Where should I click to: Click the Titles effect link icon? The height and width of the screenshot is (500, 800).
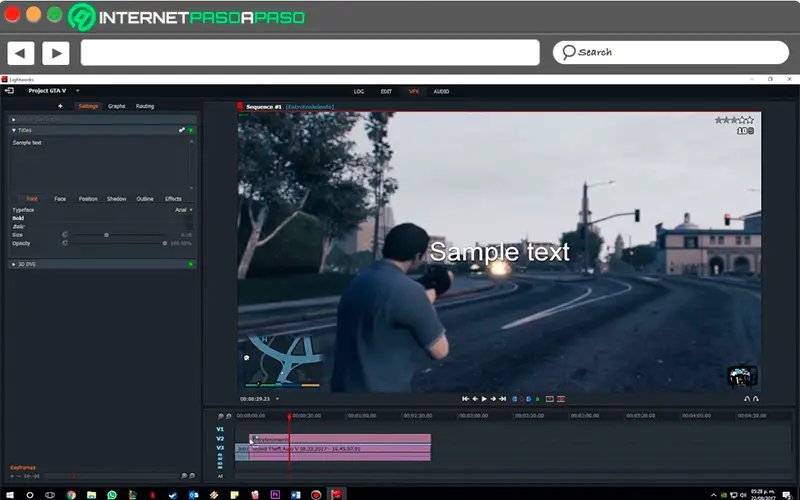[181, 130]
